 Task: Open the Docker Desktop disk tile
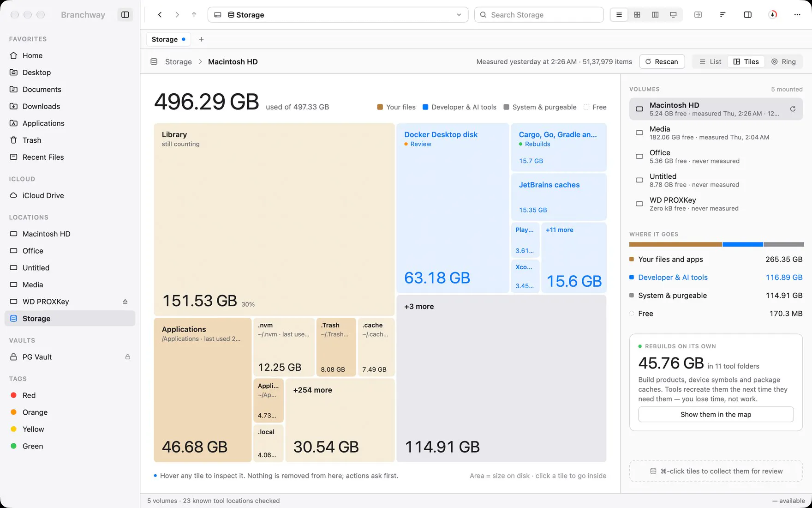point(453,208)
